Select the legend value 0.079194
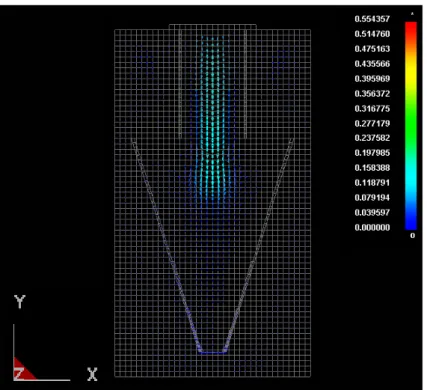This screenshot has width=427, height=390. (x=372, y=198)
